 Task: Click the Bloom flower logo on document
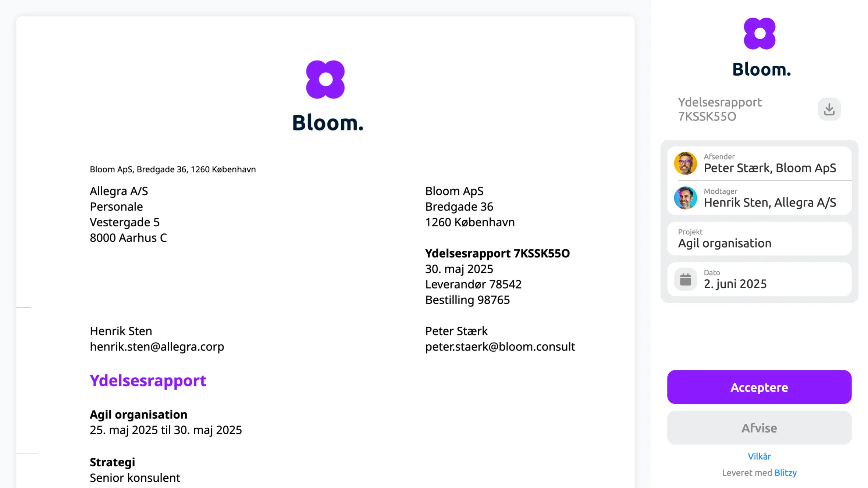[325, 79]
